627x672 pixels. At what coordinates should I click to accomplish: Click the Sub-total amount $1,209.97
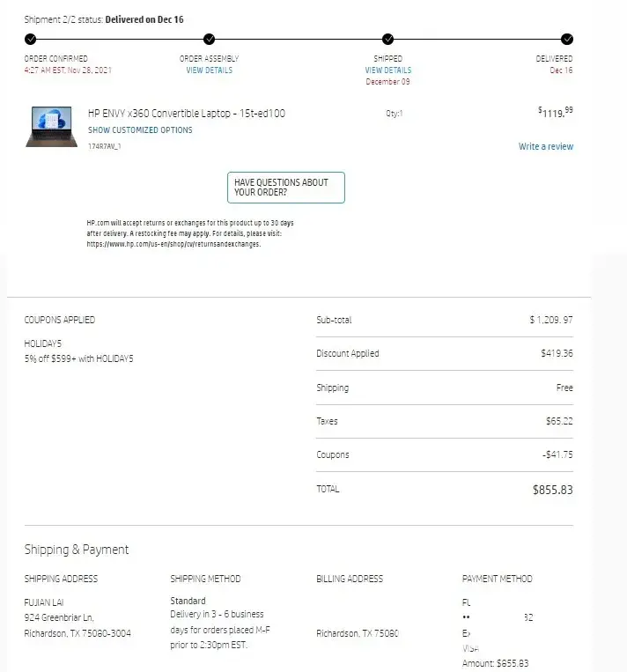550,321
